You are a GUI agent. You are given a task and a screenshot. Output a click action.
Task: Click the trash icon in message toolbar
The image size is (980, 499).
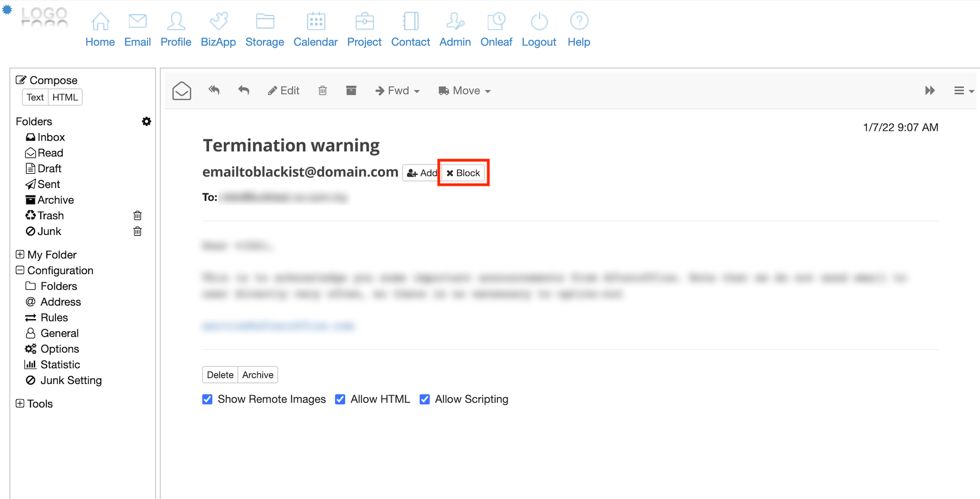323,90
